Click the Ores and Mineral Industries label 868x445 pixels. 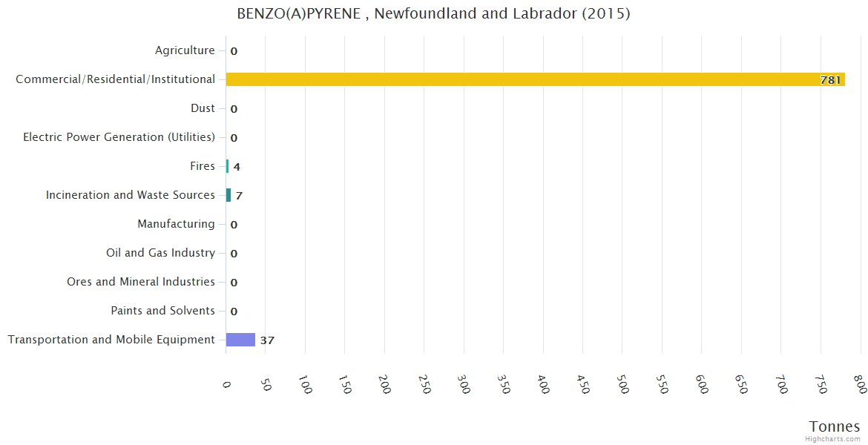click(141, 282)
